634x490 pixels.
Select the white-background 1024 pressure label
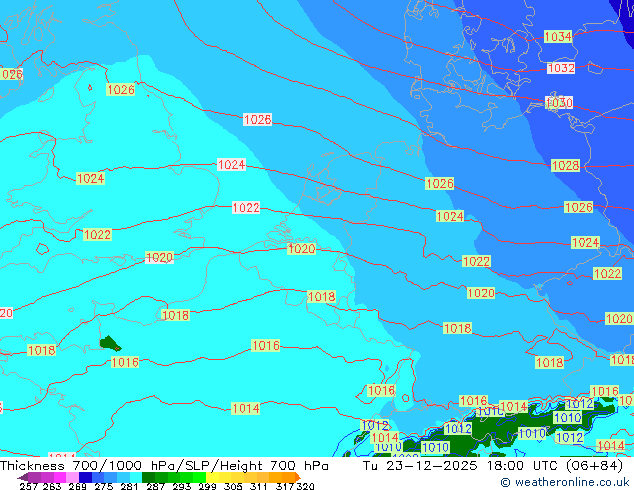(231, 165)
